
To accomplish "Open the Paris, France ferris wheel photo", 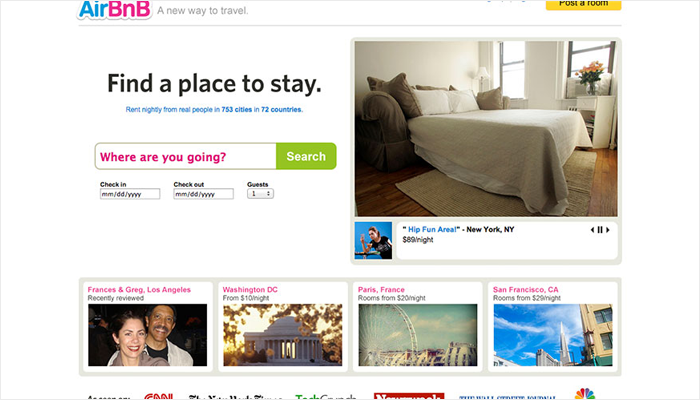I will tap(418, 335).
